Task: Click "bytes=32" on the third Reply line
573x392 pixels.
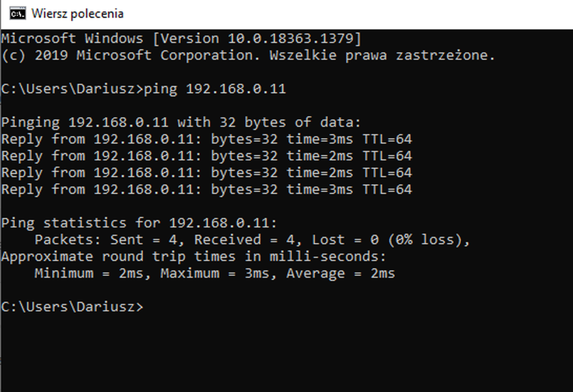Action: tap(244, 173)
